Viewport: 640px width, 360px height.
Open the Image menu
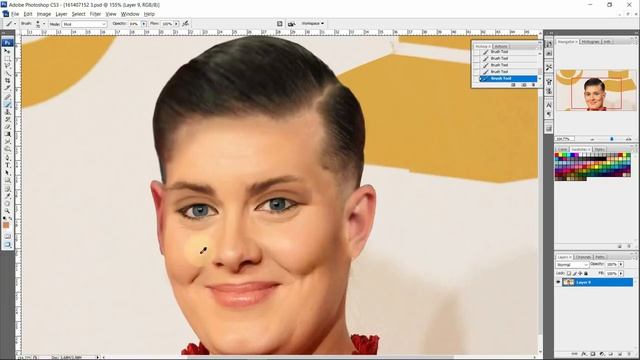tap(44, 14)
